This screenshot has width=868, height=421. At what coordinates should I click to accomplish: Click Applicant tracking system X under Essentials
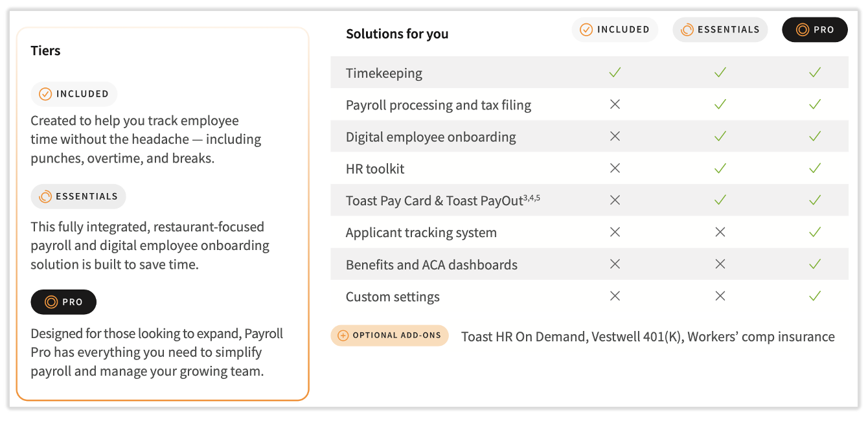click(720, 232)
